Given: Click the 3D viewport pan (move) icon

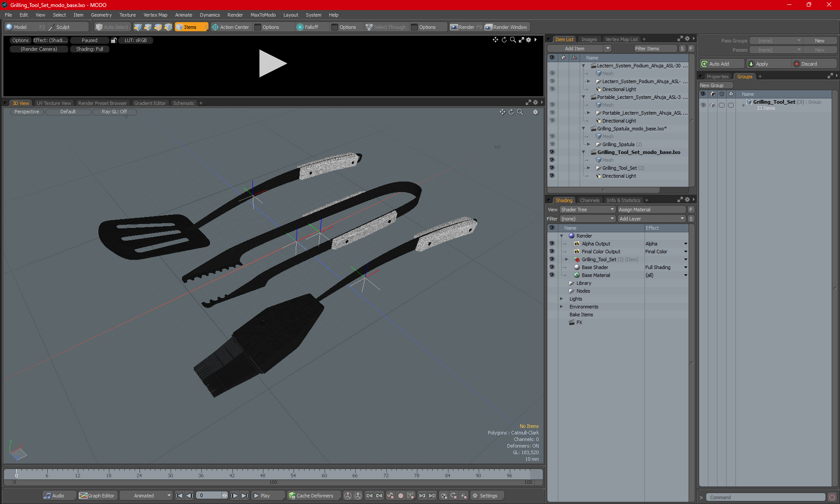Looking at the screenshot, I should click(x=502, y=112).
